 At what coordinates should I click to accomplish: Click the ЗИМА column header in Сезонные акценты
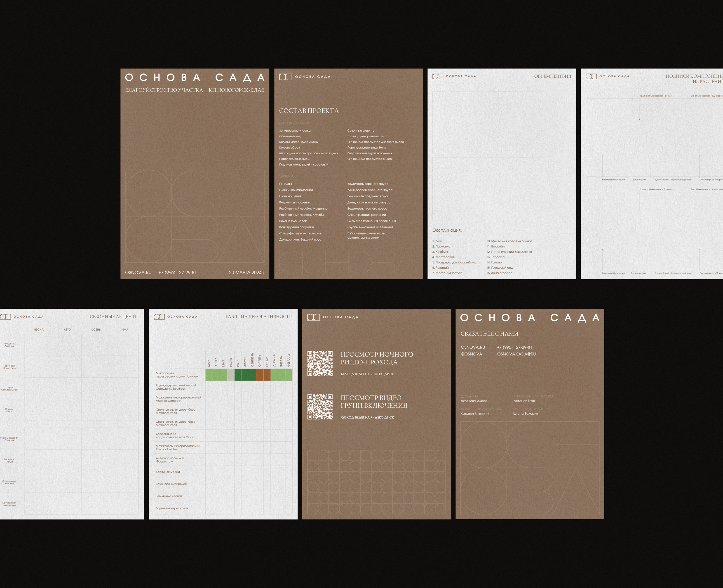124,329
